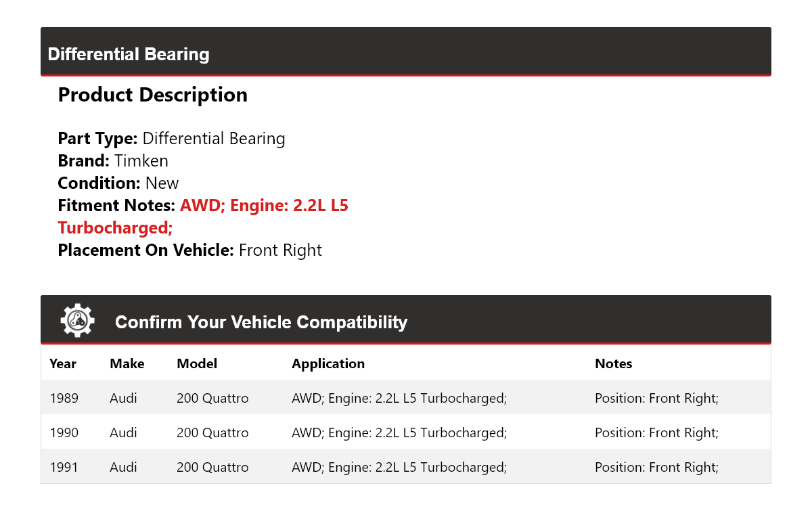Click the Application text in 1989 row
812x511 pixels.
(x=399, y=398)
